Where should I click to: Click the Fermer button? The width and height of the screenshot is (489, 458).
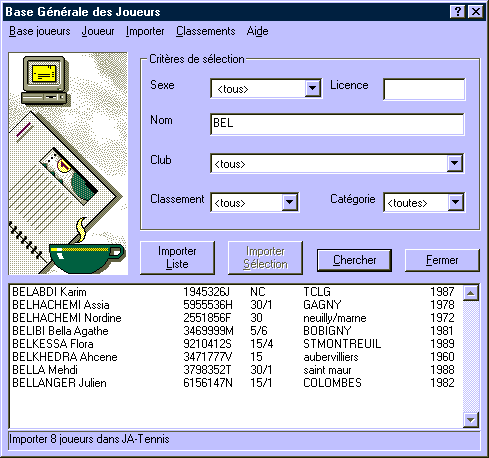click(x=442, y=260)
